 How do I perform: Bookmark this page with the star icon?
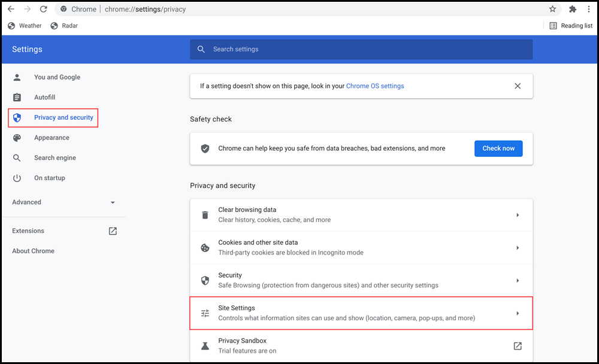coord(552,9)
